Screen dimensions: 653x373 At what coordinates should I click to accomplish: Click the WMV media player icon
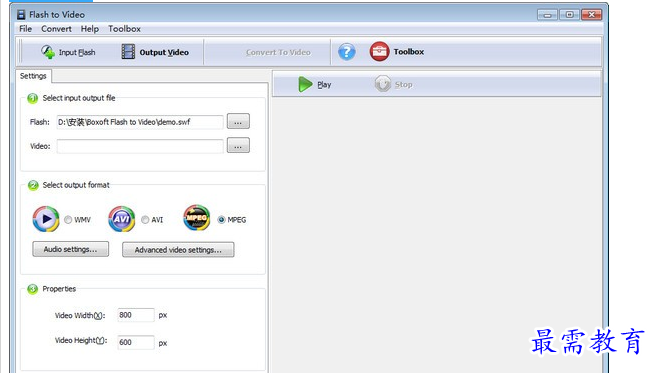pyautogui.click(x=46, y=219)
